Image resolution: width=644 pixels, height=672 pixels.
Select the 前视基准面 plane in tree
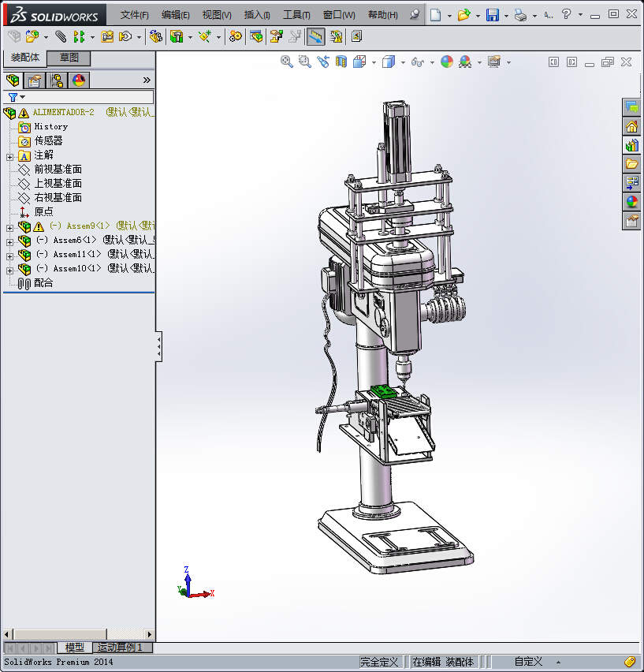58,169
